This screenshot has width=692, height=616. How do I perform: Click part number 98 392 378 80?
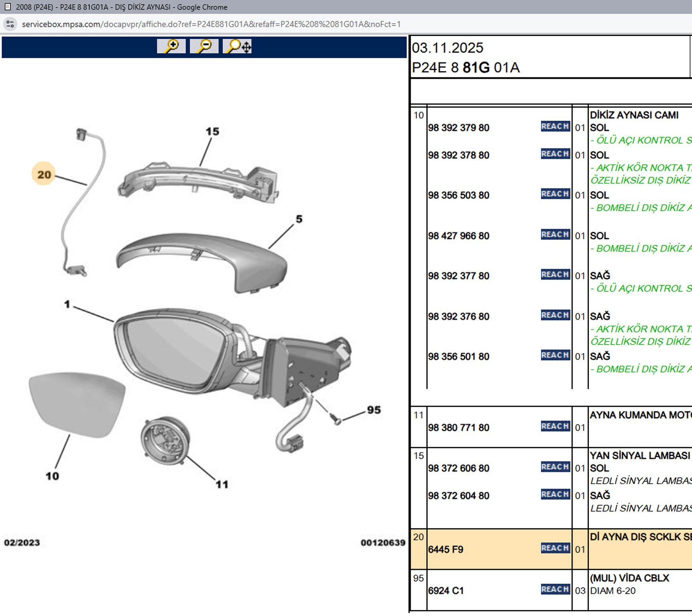point(458,155)
